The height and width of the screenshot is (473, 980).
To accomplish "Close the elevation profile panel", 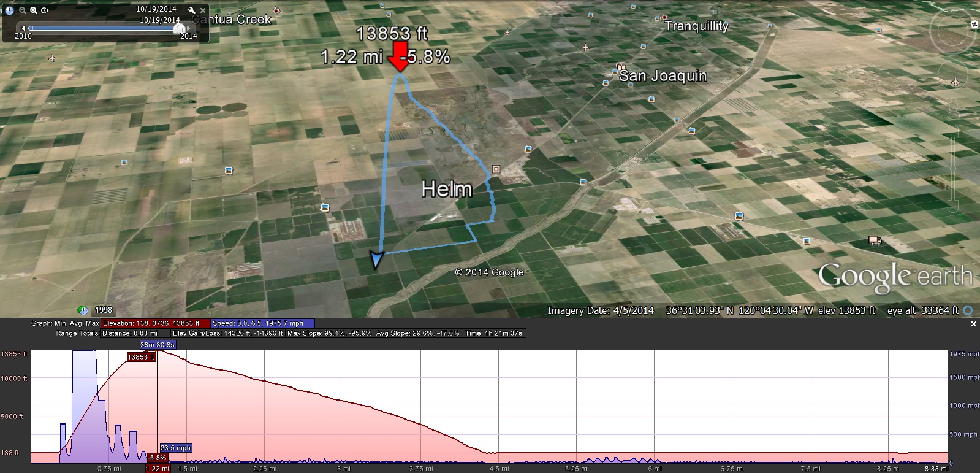I will click(973, 324).
